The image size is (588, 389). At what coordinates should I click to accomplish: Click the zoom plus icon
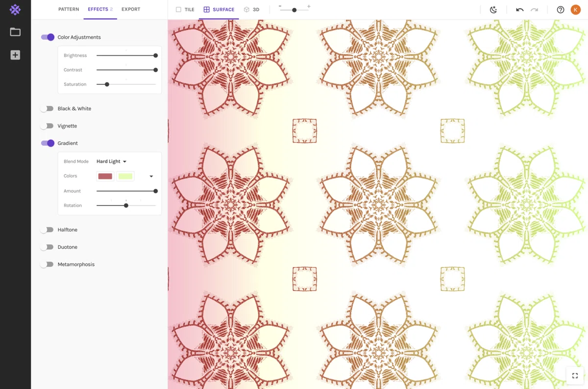pos(309,6)
